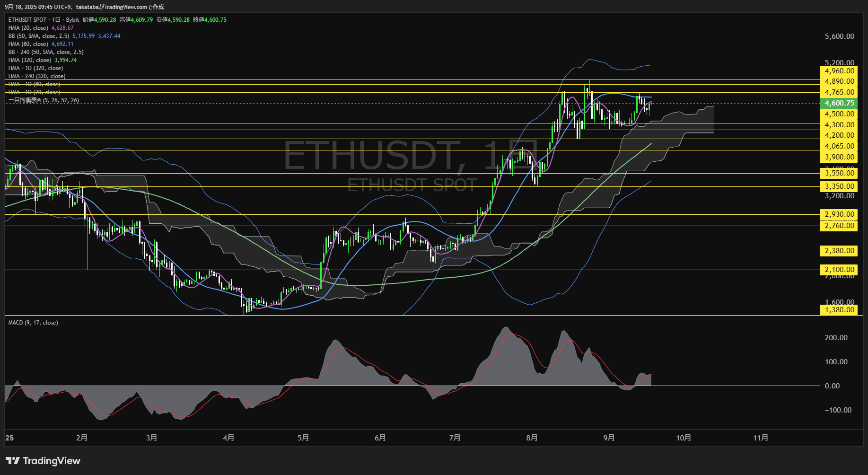Click the 4月 time axis label
868x475 pixels.
click(x=228, y=438)
